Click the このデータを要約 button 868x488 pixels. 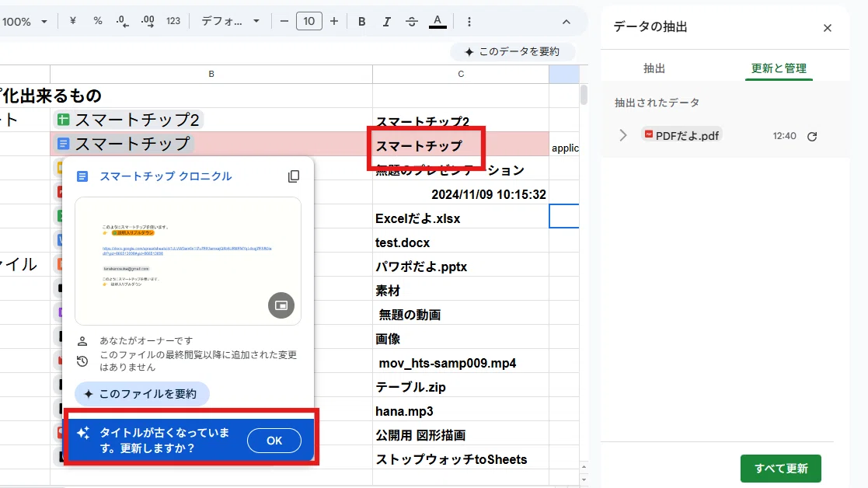[512, 51]
